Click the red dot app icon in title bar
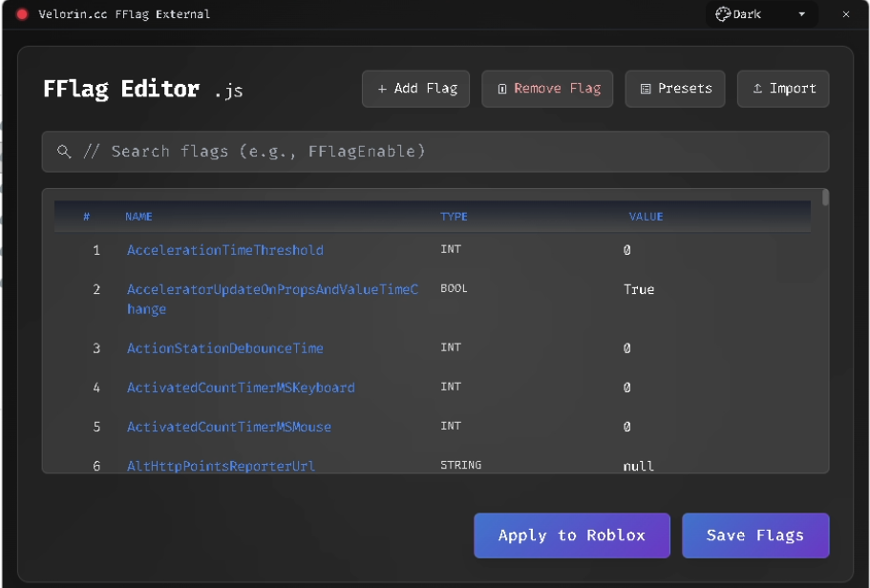870x588 pixels. [x=22, y=14]
